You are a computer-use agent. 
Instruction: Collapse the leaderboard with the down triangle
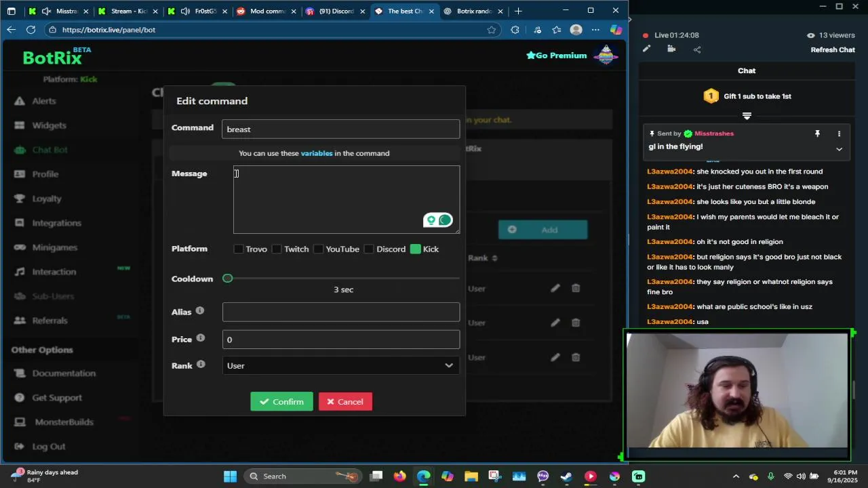747,116
